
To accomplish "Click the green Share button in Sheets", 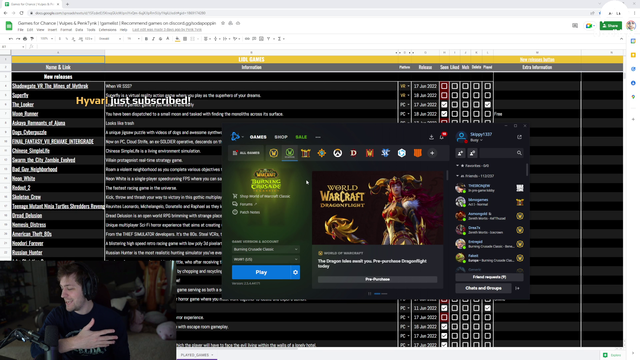I will click(x=611, y=25).
